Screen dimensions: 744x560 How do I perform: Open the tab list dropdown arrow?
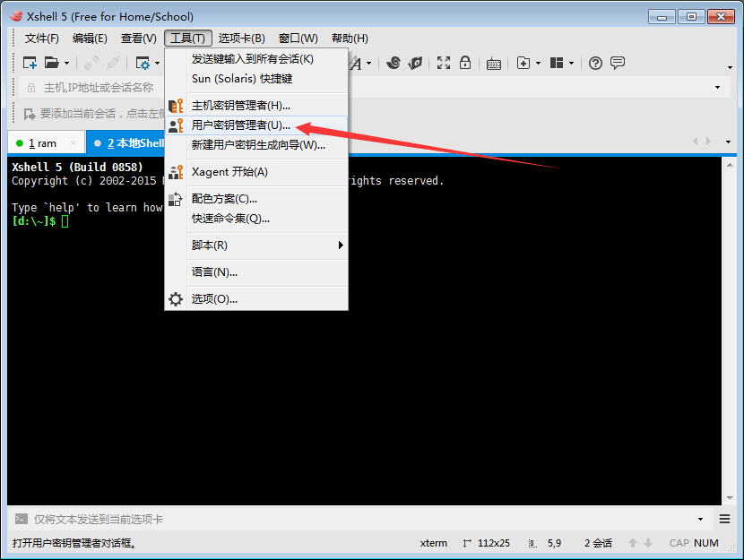(728, 142)
